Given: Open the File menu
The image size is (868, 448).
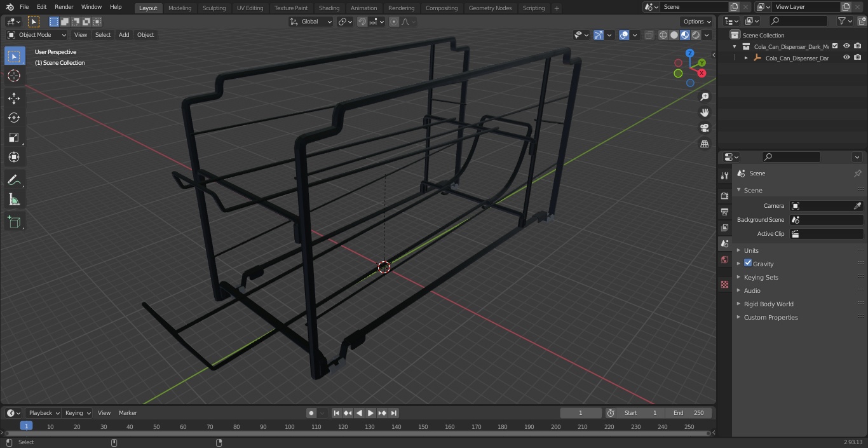Looking at the screenshot, I should pos(24,7).
